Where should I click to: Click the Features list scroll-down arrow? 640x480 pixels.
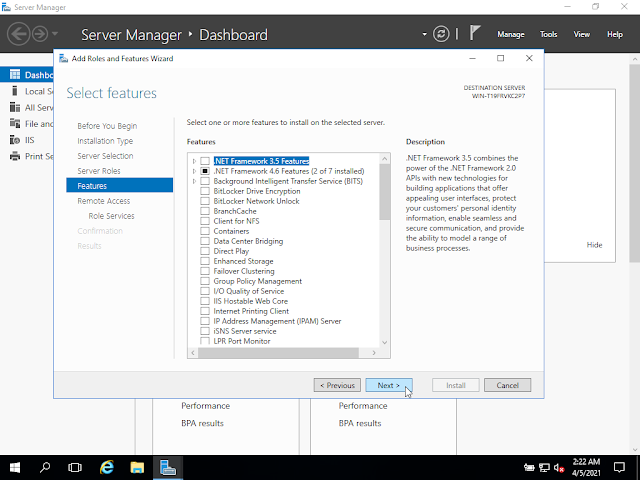click(x=384, y=342)
